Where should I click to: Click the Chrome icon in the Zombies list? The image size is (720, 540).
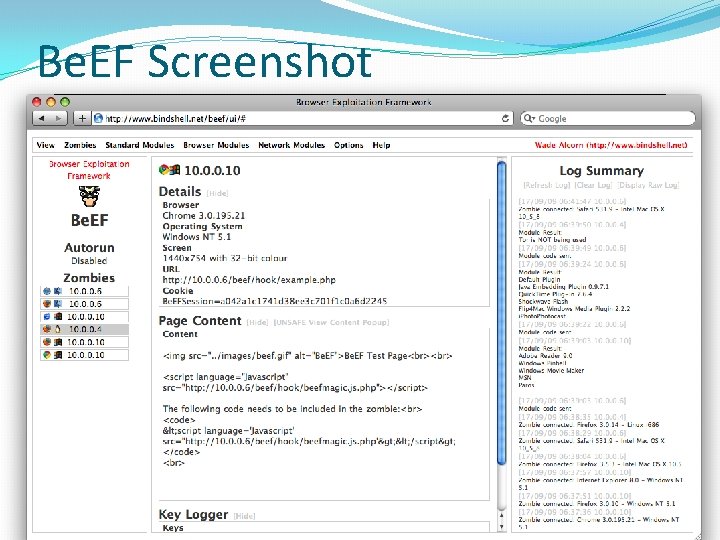[x=47, y=355]
